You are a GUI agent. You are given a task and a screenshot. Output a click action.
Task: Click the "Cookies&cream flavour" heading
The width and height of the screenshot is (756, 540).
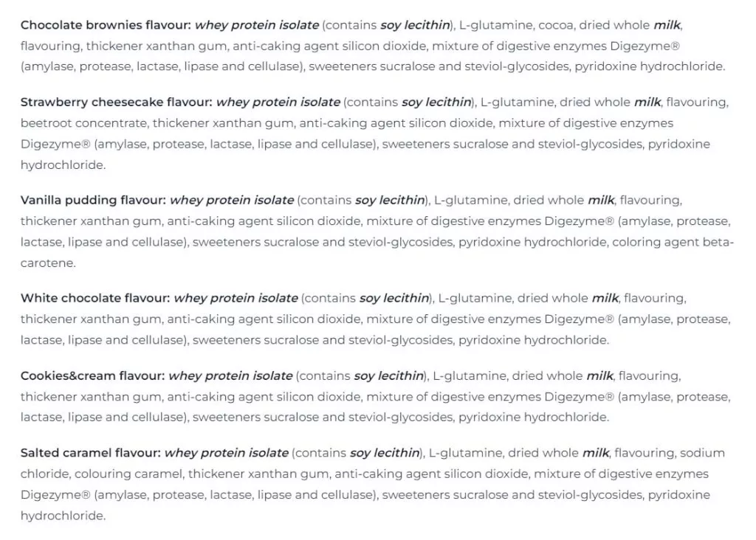click(x=93, y=376)
